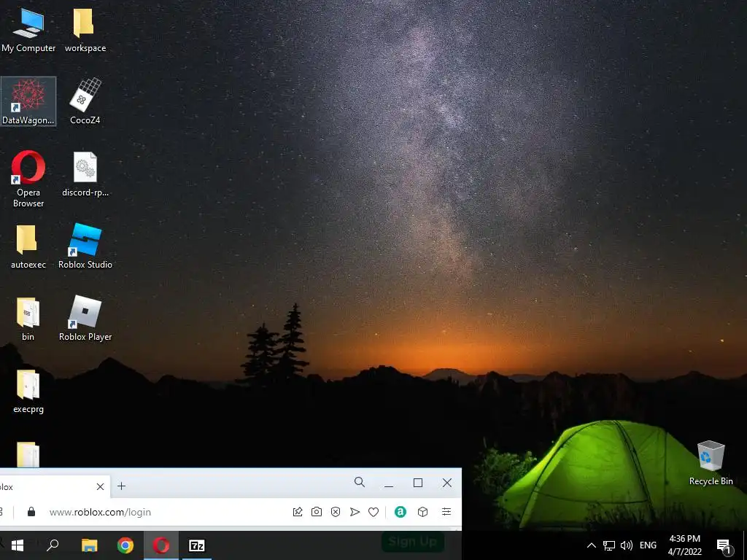Launch the Roblox Studio shortcut
The image size is (747, 560).
click(85, 246)
